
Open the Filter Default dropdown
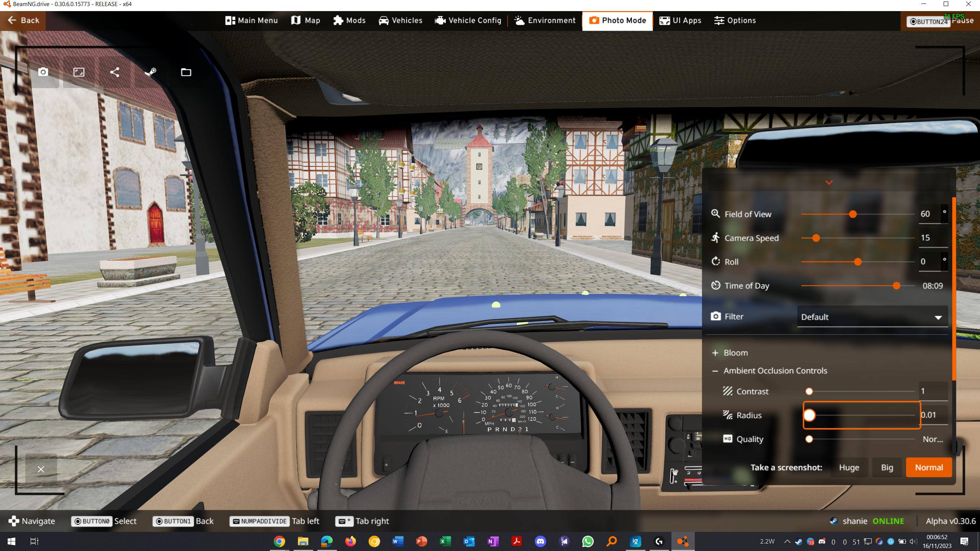point(872,317)
